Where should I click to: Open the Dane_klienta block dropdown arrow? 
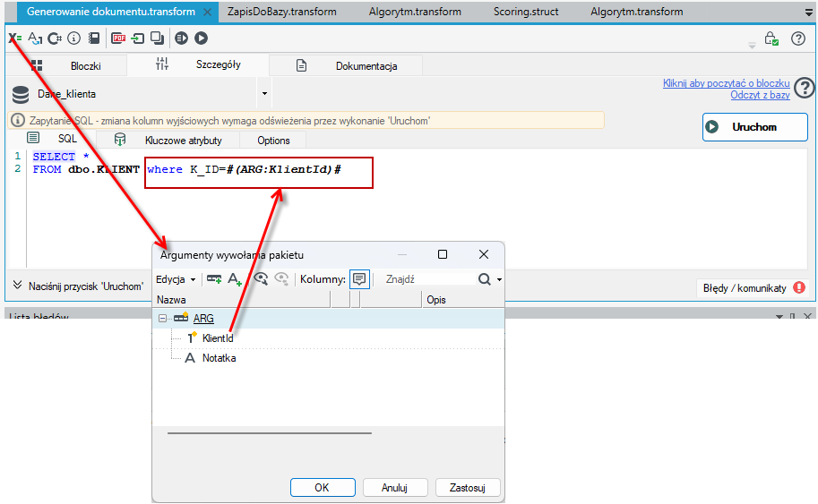click(264, 94)
